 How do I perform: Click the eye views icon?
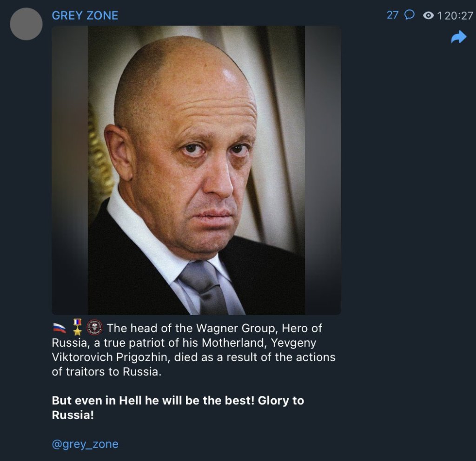(x=428, y=16)
